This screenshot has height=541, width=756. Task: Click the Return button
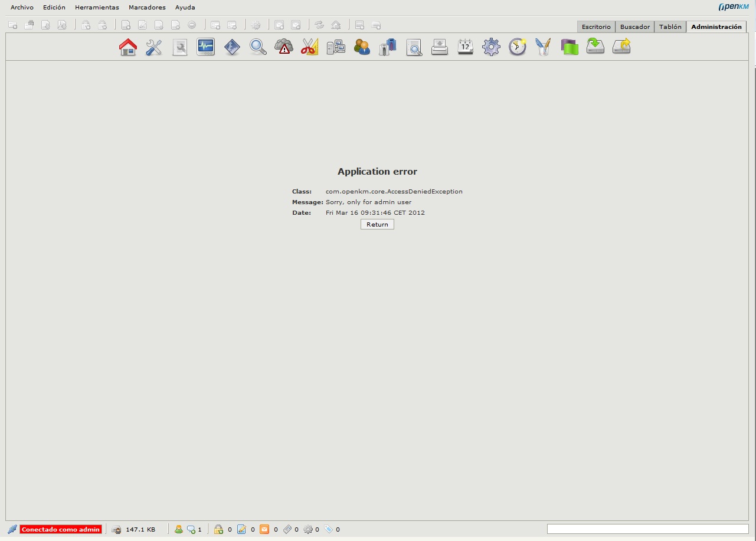point(377,224)
